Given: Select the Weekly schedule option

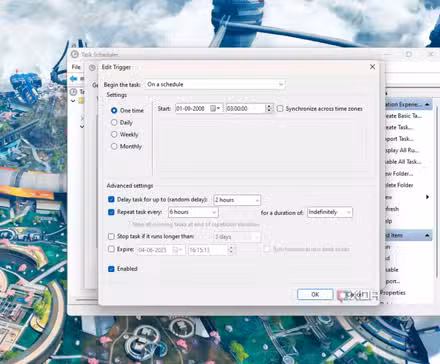Looking at the screenshot, I should [114, 134].
